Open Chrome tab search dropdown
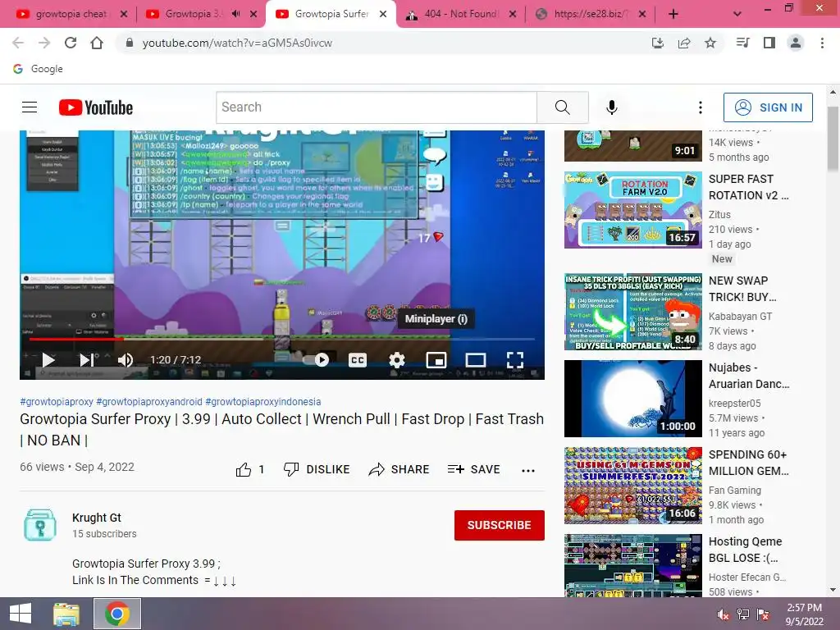 (737, 14)
